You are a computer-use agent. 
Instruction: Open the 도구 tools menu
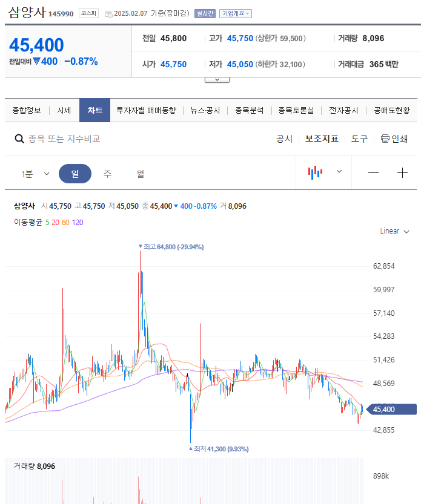click(359, 139)
